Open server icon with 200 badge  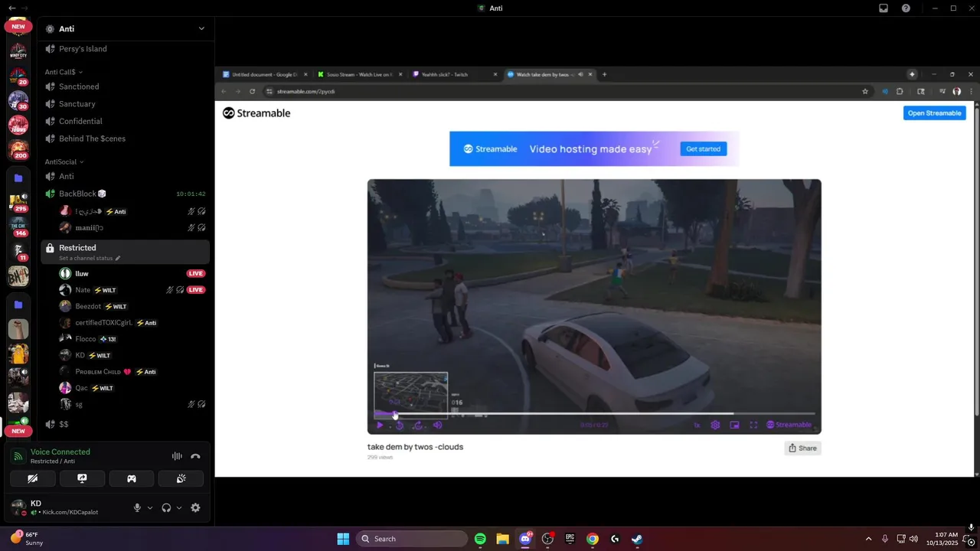[18, 149]
